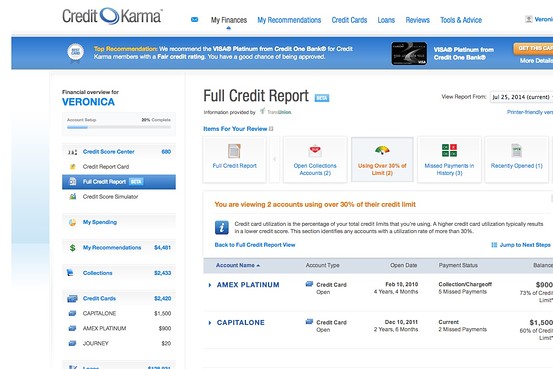Click the Account Type column header
This screenshot has width=553, height=369.
tap(322, 265)
